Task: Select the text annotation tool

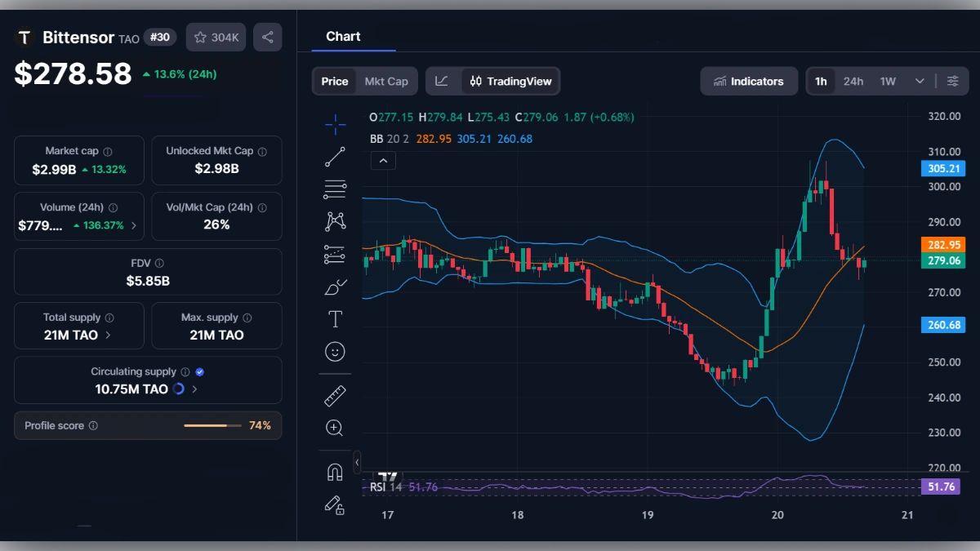Action: click(335, 318)
